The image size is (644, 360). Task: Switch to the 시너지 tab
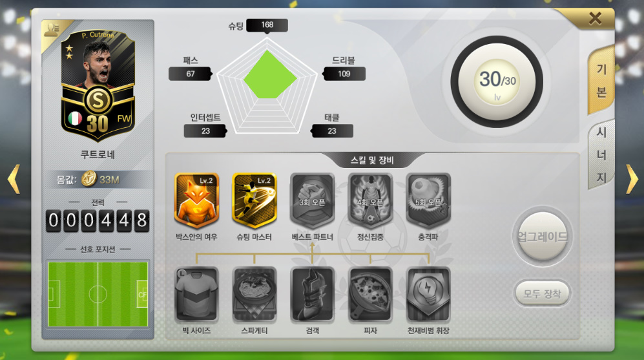(601, 154)
